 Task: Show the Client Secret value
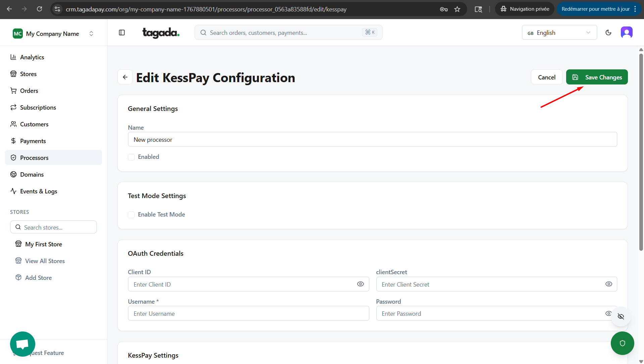[x=608, y=284]
